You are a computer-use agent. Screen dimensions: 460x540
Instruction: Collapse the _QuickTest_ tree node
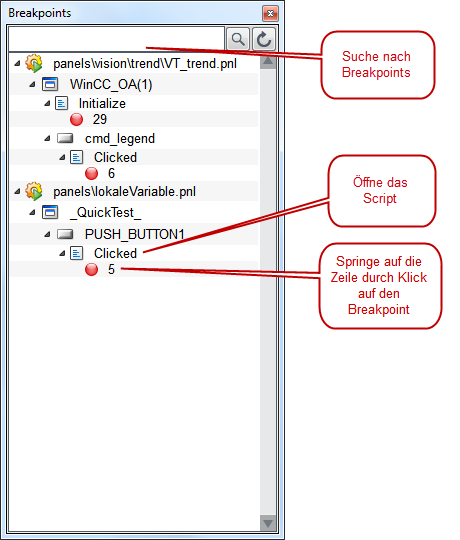32,212
